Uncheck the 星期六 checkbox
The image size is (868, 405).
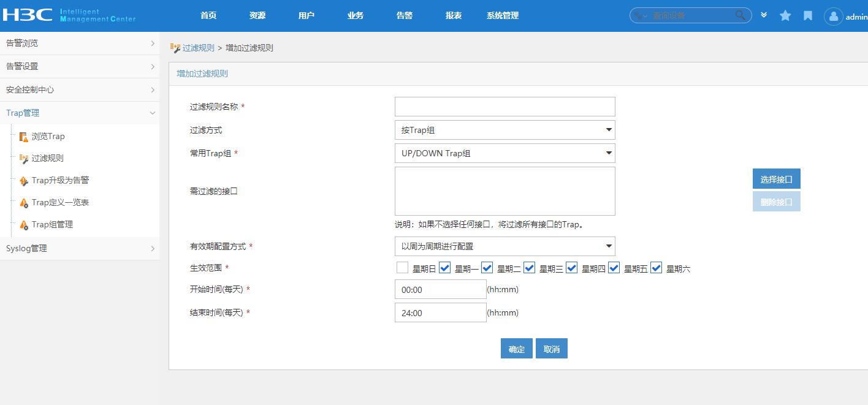[656, 268]
